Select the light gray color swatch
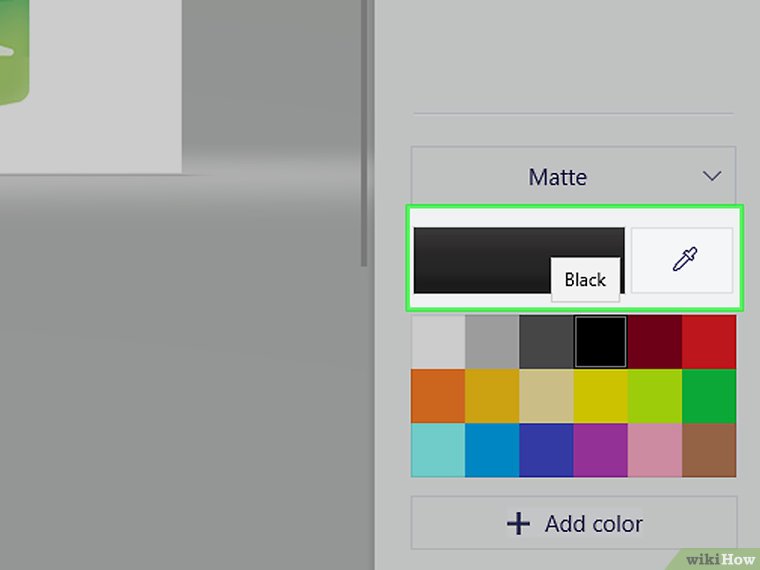The height and width of the screenshot is (570, 760). pos(492,342)
